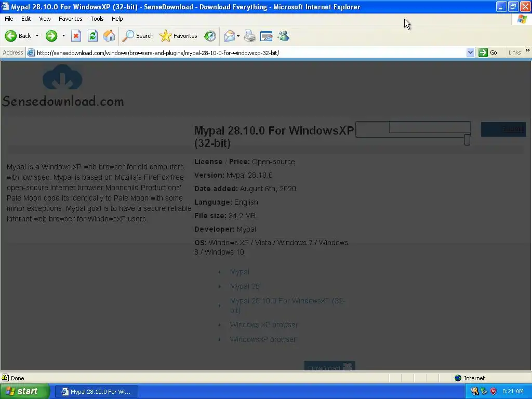The image size is (532, 399).
Task: Click the blue Download button
Action: point(329,366)
